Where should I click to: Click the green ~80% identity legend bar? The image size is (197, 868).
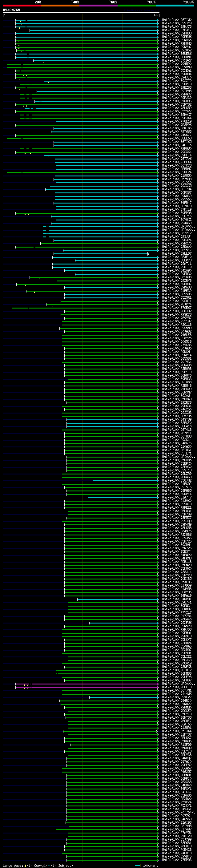pyautogui.click(x=137, y=6)
